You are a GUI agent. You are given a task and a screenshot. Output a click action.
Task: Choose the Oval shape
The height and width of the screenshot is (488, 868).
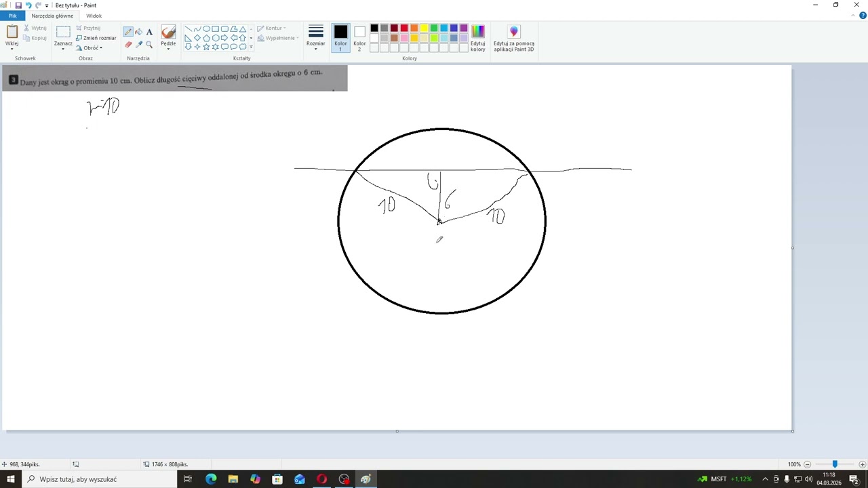pos(206,29)
